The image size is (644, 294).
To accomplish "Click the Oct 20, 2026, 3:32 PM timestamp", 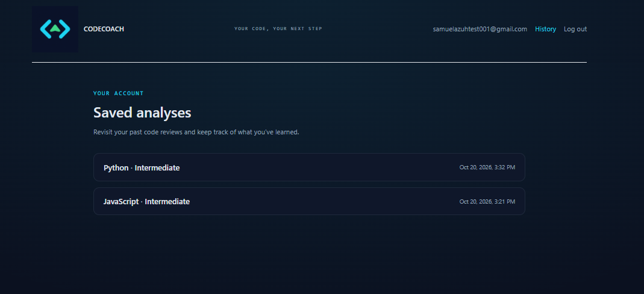I will [487, 167].
